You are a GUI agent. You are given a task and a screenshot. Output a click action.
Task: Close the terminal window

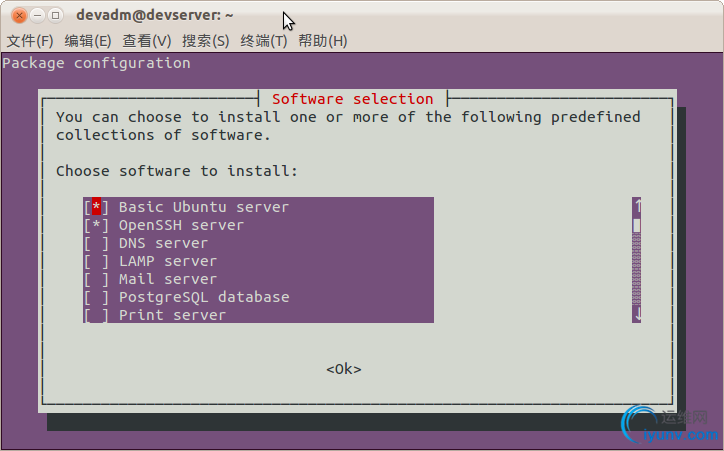pos(19,16)
